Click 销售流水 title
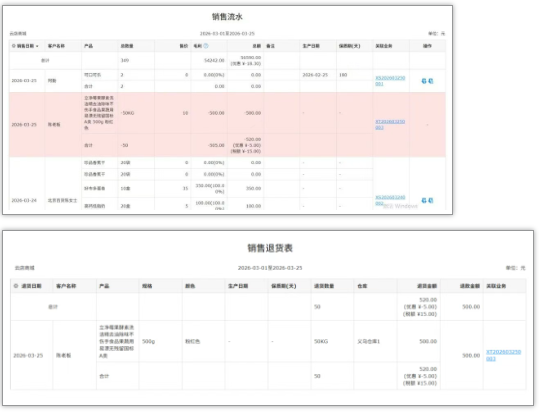539x412 pixels. click(x=227, y=16)
